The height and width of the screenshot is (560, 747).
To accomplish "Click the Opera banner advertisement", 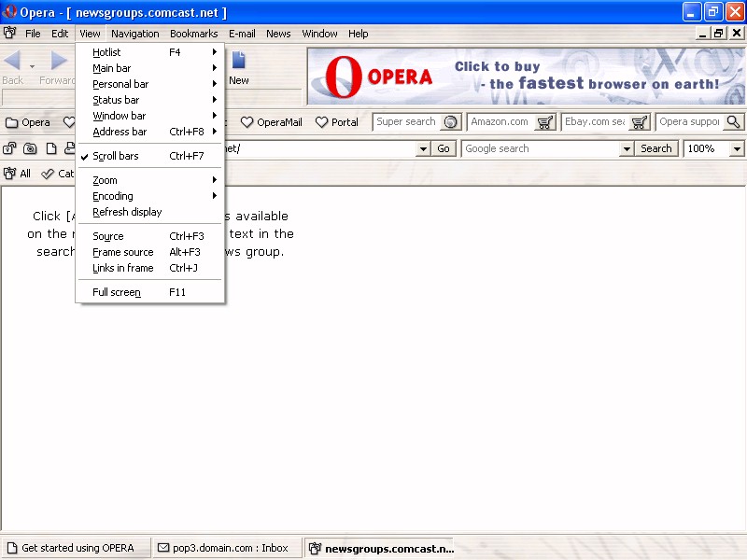I will [526, 77].
